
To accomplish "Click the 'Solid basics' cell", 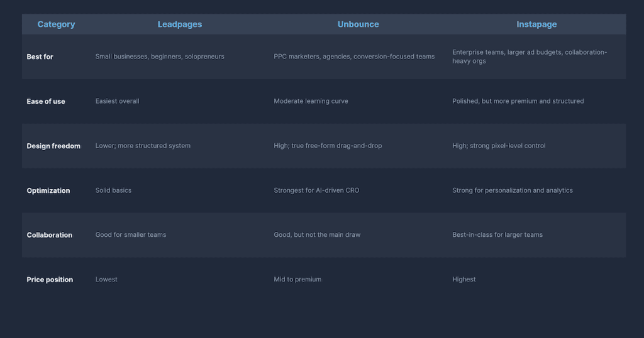I will pyautogui.click(x=113, y=190).
